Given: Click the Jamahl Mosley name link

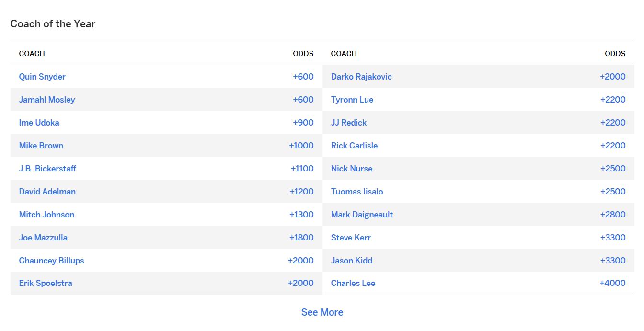Looking at the screenshot, I should 47,100.
